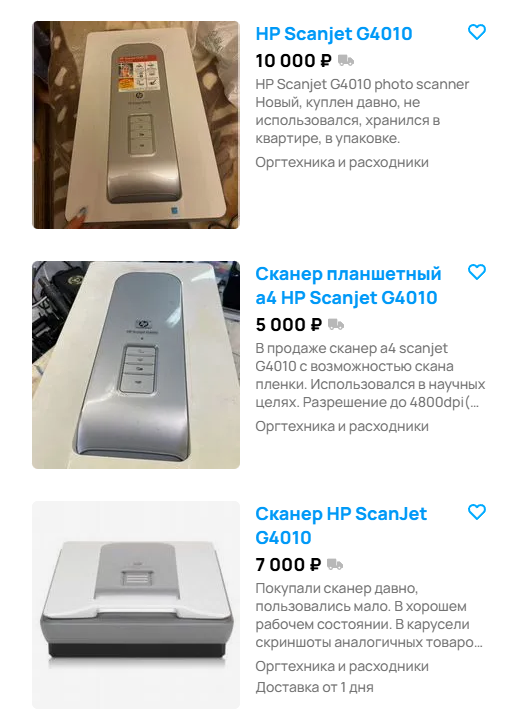Screen dimensions: 519x725
Task: Favorite the 10 000 ₽ HP Scanjet listing
Action: pos(476,32)
